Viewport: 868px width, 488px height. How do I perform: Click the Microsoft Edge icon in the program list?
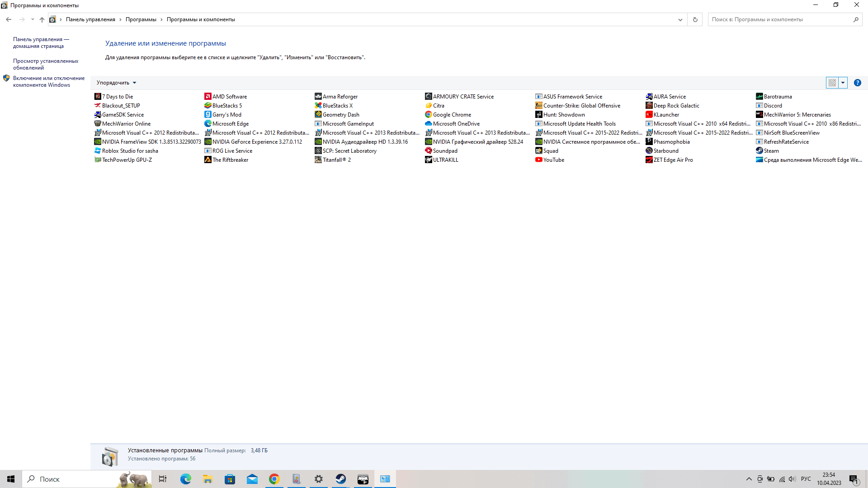[x=208, y=123]
